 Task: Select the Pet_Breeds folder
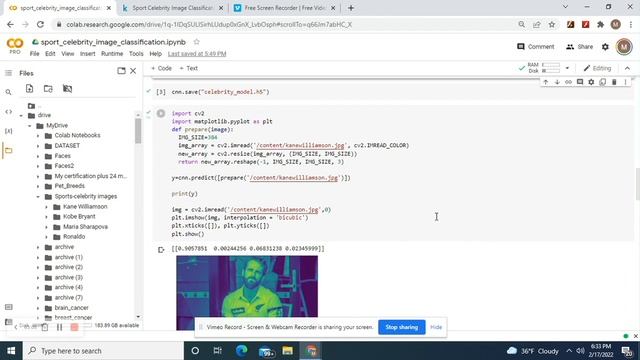pos(69,186)
